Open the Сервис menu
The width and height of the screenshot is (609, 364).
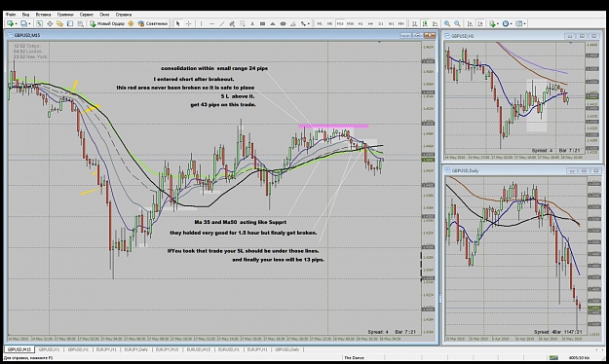pos(87,15)
